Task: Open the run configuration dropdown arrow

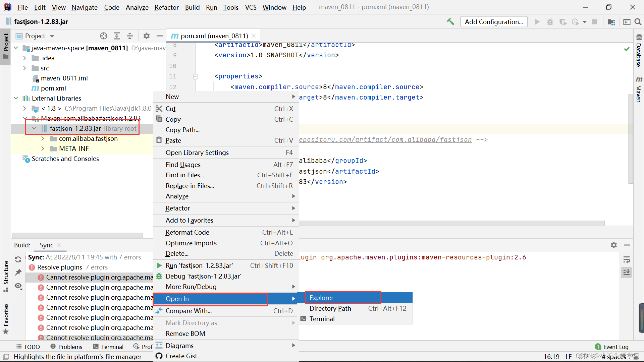Action: (585, 22)
